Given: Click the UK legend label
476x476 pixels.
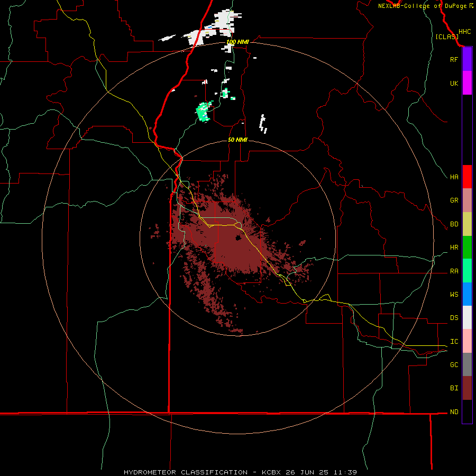Looking at the screenshot, I should 454,84.
